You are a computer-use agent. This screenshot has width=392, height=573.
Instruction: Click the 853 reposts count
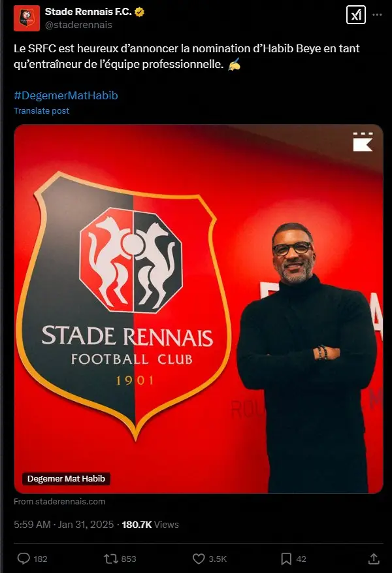click(x=129, y=559)
